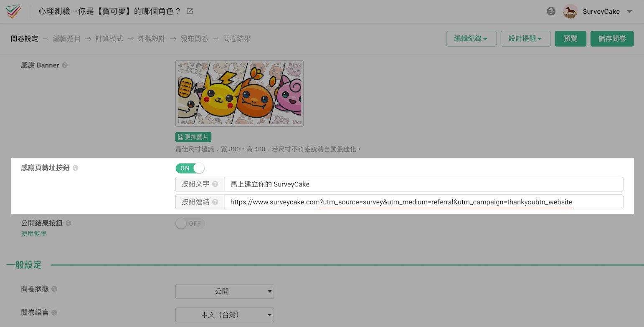644x327 pixels.
Task: Click the 更換圖片 button
Action: (193, 137)
